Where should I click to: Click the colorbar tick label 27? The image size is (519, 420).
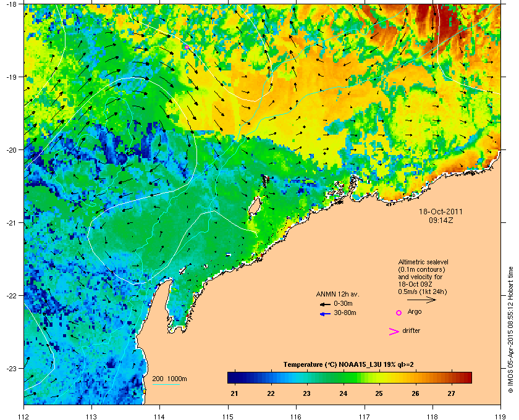click(x=452, y=393)
